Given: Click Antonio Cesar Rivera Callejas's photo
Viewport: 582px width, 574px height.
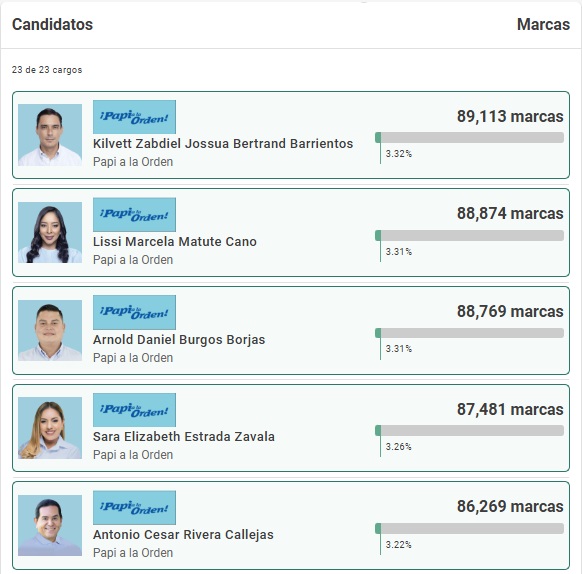Looking at the screenshot, I should click(x=50, y=525).
